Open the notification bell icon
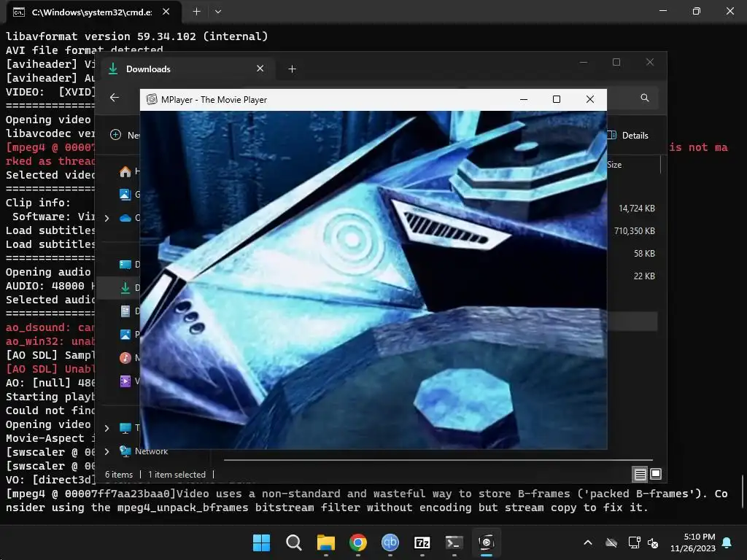Screen dimensions: 747x560 point(727,542)
